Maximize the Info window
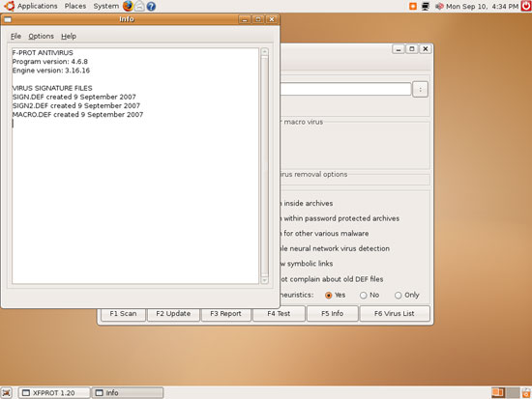532x399 pixels. click(258, 19)
